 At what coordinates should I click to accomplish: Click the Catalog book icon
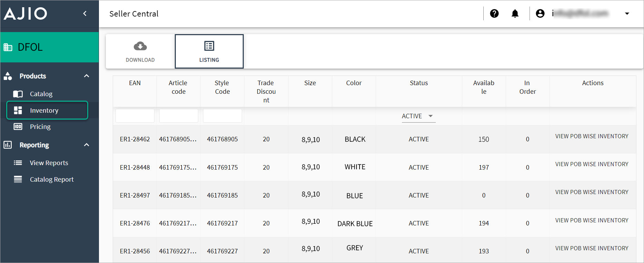(x=18, y=94)
